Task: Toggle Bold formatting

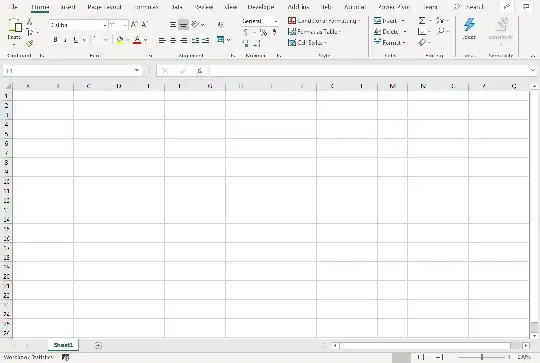Action: click(55, 40)
